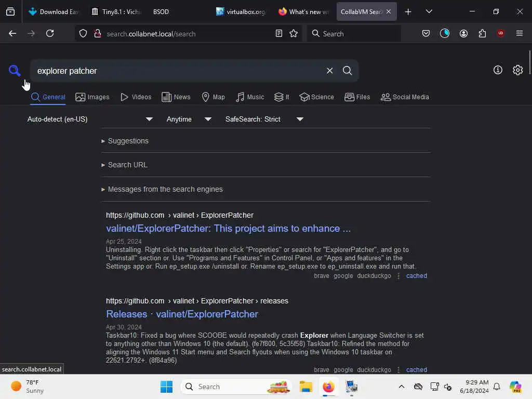Open notifications bell in taskbar
Screen dimensions: 532x399
click(x=497, y=387)
